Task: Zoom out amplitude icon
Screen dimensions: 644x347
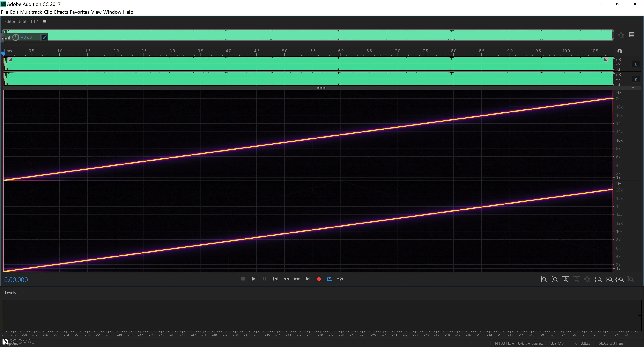Action: tap(554, 279)
